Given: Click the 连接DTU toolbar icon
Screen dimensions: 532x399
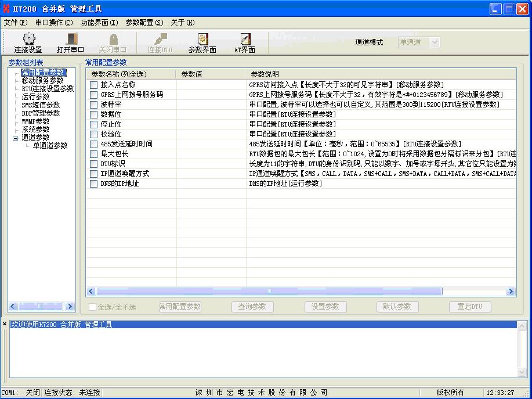Looking at the screenshot, I should [160, 42].
